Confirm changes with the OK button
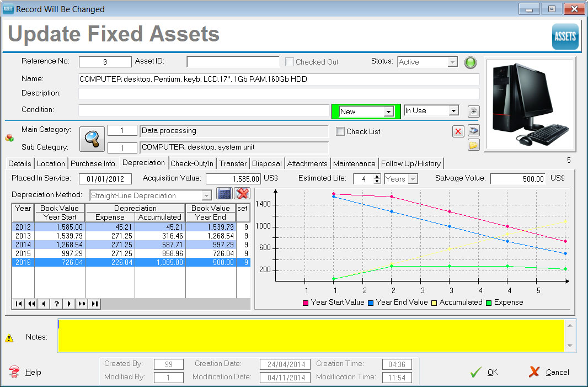The width and height of the screenshot is (588, 387). pos(485,372)
